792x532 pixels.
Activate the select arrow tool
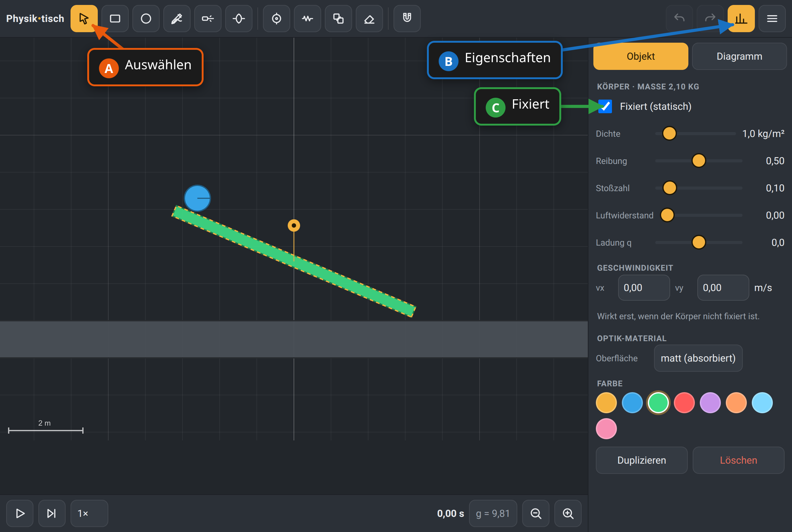pos(84,18)
